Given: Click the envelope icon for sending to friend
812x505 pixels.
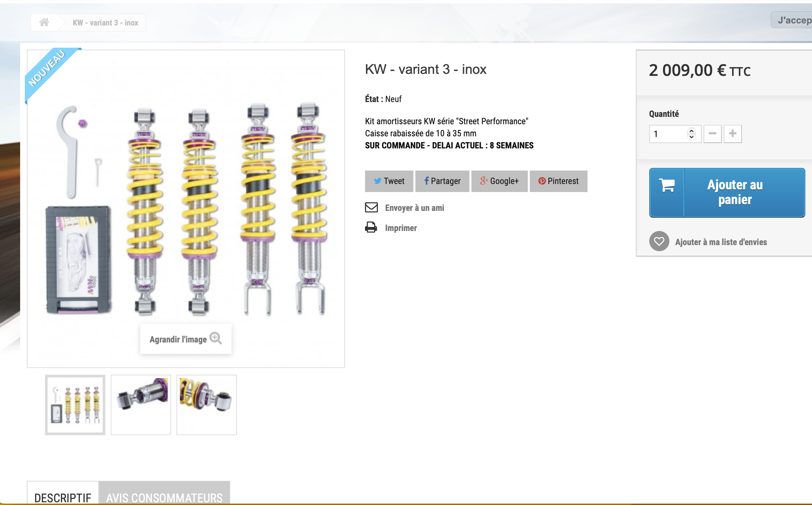Looking at the screenshot, I should pyautogui.click(x=371, y=208).
